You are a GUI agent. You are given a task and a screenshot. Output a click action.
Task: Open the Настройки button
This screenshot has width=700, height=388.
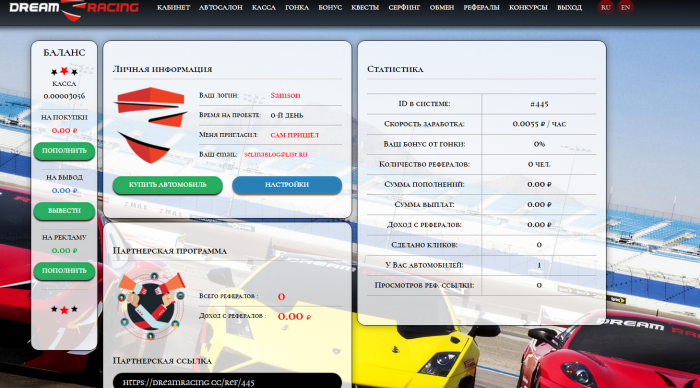point(287,185)
